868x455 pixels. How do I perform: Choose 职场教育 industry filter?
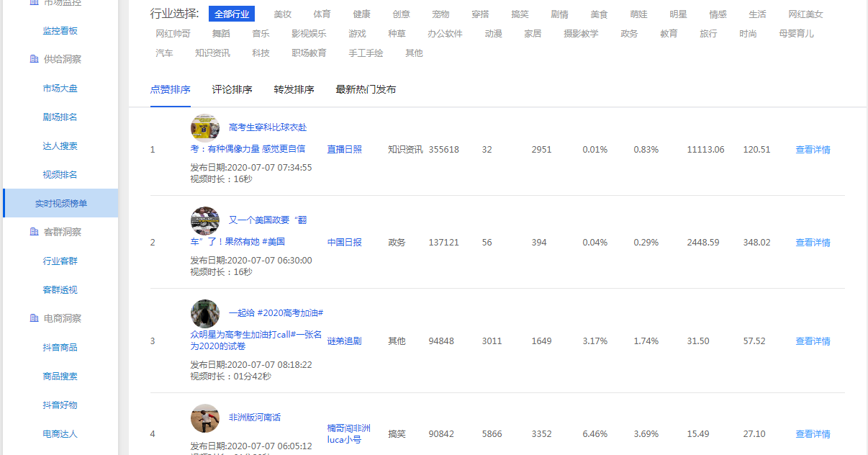click(309, 53)
